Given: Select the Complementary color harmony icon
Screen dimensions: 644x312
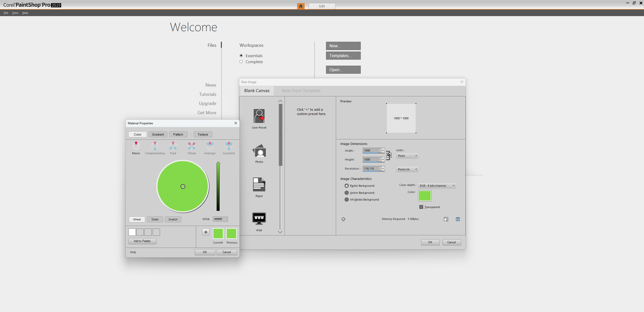Looking at the screenshot, I should (x=155, y=146).
